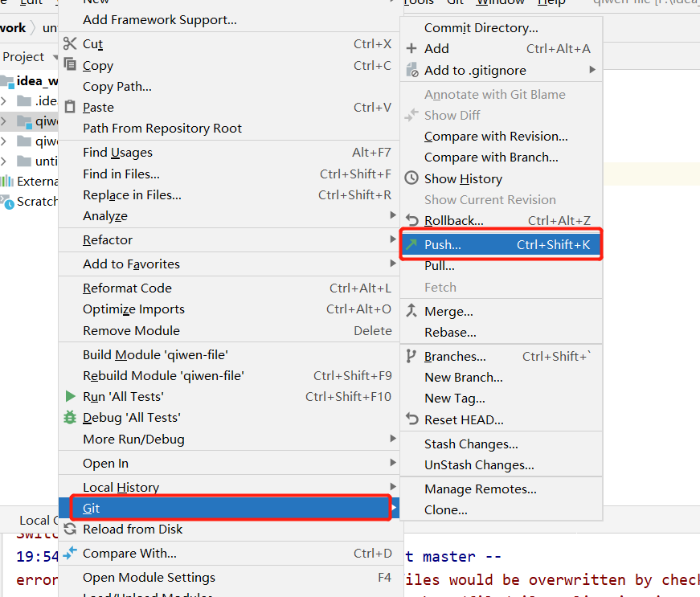Select Rebuild Module 'qiwen-file'
Screen dimensions: 700x597
(x=229, y=375)
